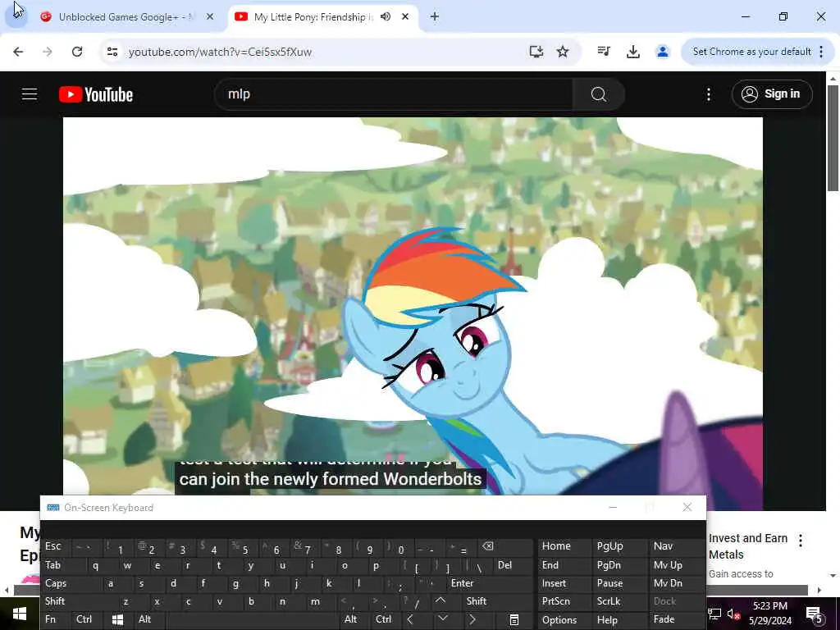The width and height of the screenshot is (840, 630).
Task: Open a new tab with plus button
Action: point(435,16)
